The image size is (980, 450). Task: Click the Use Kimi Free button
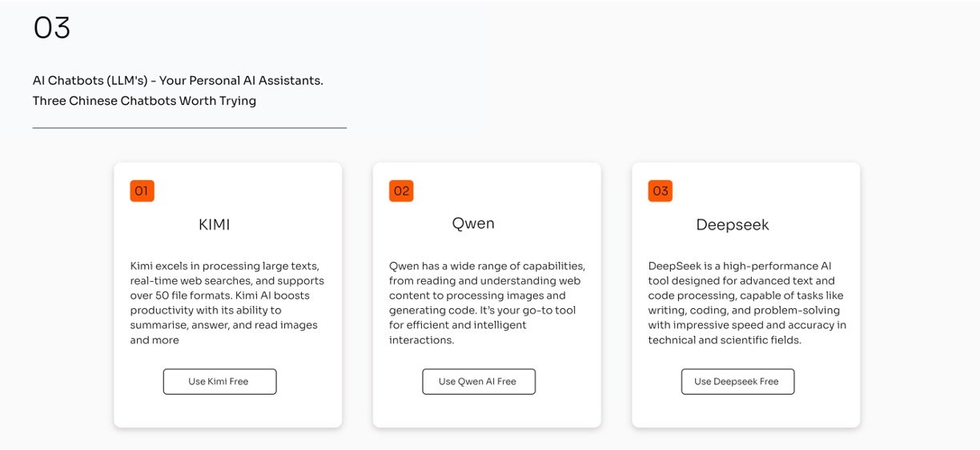click(219, 382)
